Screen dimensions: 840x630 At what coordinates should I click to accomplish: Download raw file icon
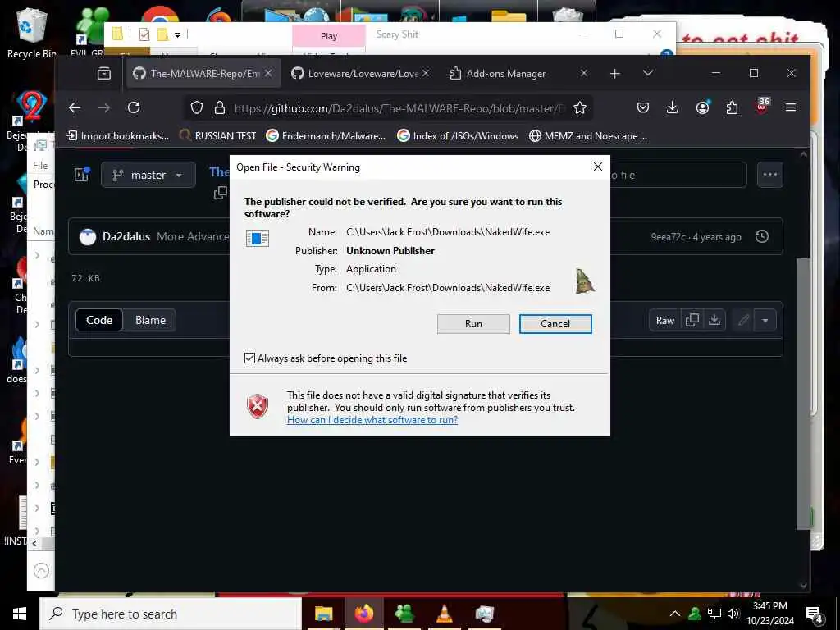point(714,321)
